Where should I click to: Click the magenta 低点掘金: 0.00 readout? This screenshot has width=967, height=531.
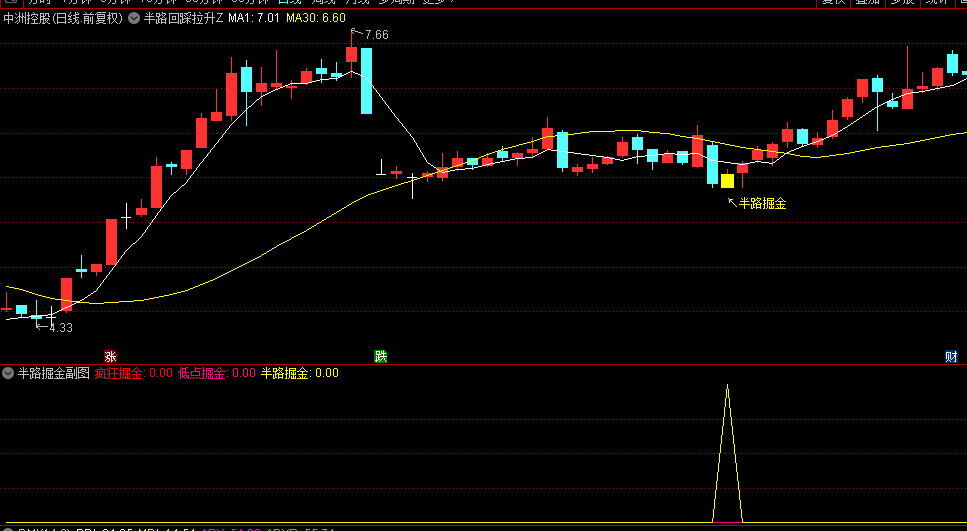coord(217,373)
